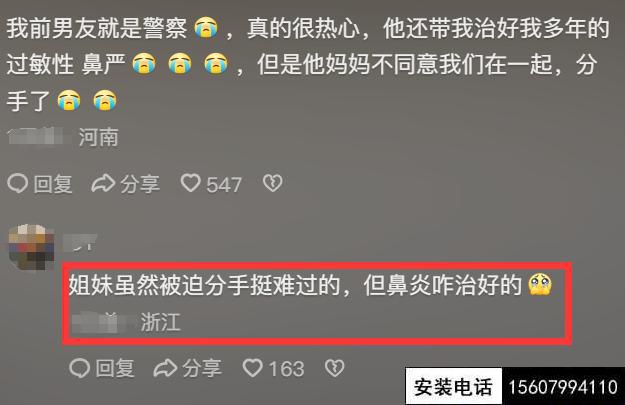Click the phone number 15607994110
Viewport: 625px width, 405px height.
pyautogui.click(x=563, y=387)
